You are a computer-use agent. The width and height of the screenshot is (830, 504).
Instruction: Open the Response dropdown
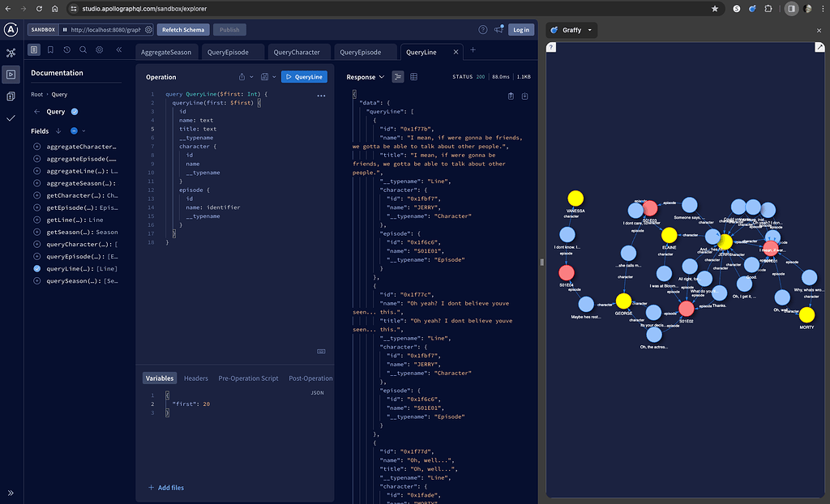[366, 77]
